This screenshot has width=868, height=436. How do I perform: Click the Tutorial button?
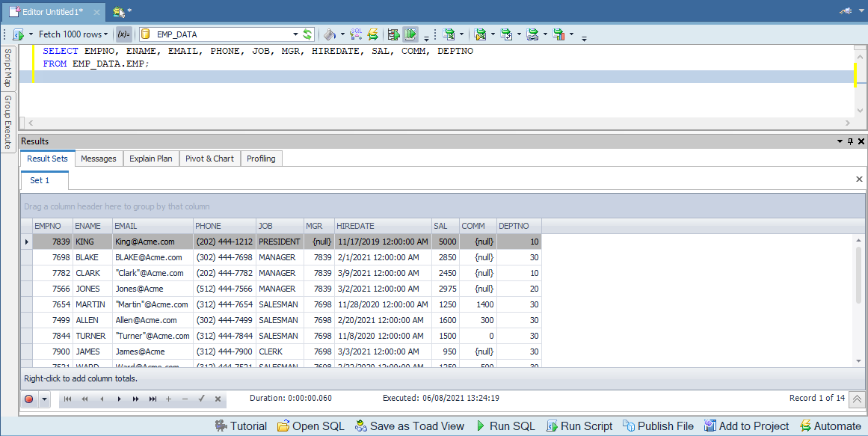coord(241,426)
